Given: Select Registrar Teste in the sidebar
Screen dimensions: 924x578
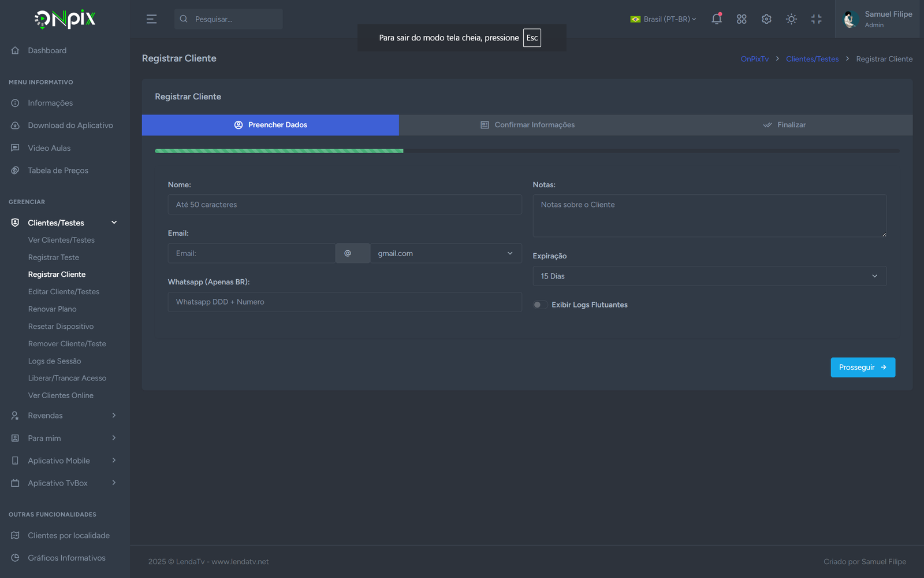Looking at the screenshot, I should coord(54,257).
